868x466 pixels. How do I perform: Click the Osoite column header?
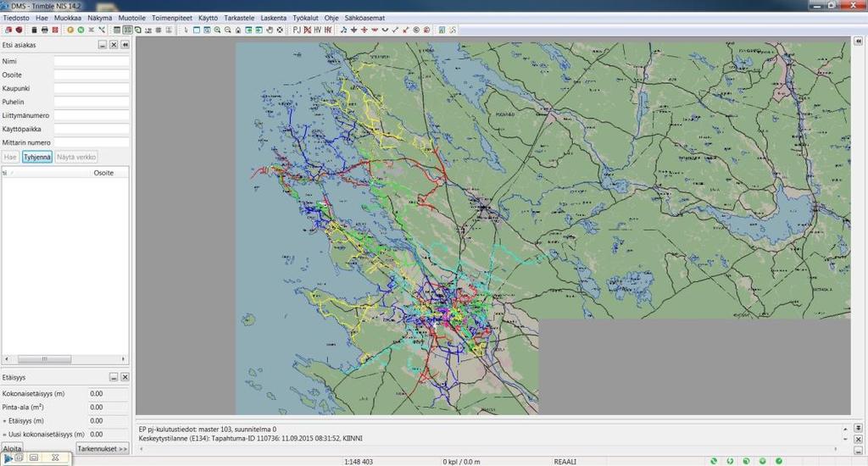point(103,173)
